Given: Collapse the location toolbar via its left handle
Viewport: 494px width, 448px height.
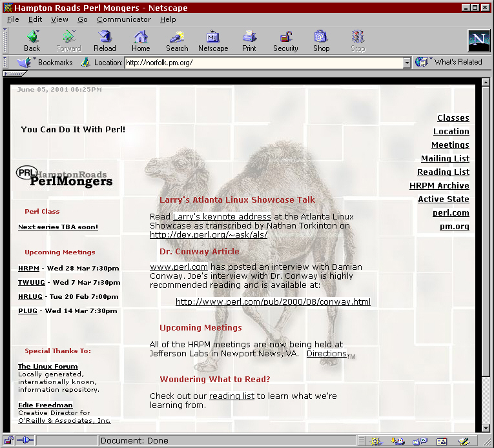Looking at the screenshot, I should [x=5, y=63].
